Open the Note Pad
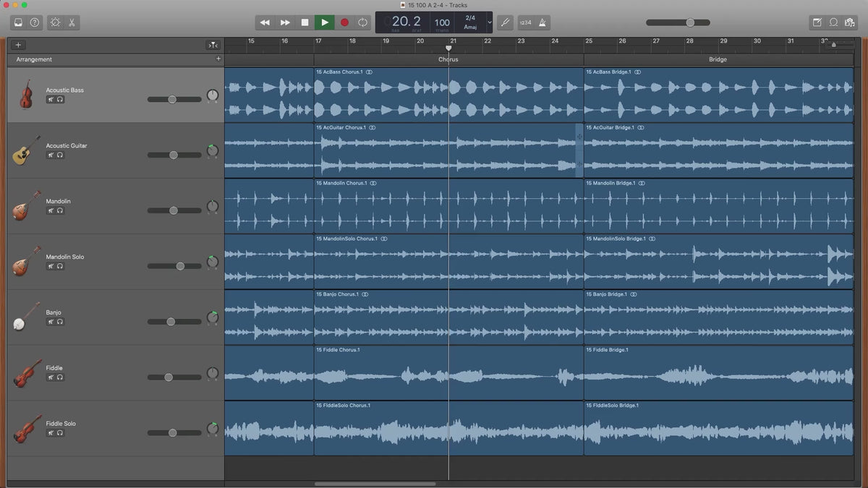The height and width of the screenshot is (488, 868). (817, 22)
